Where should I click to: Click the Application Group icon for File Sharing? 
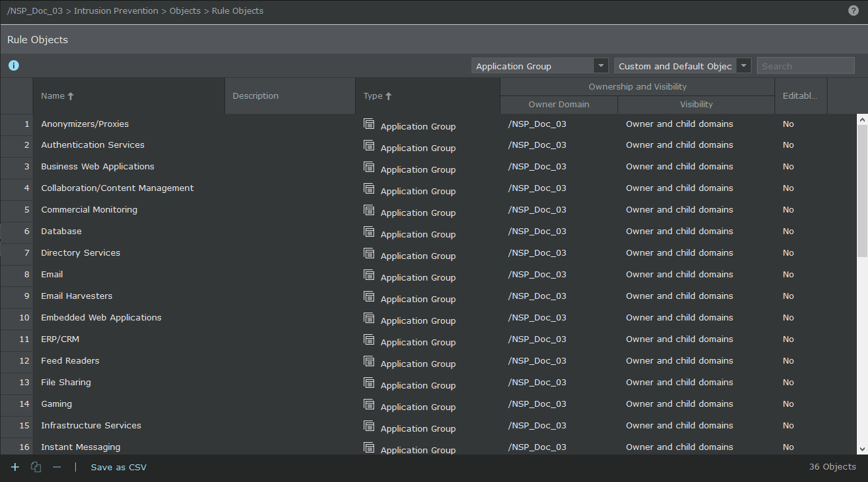pos(369,383)
